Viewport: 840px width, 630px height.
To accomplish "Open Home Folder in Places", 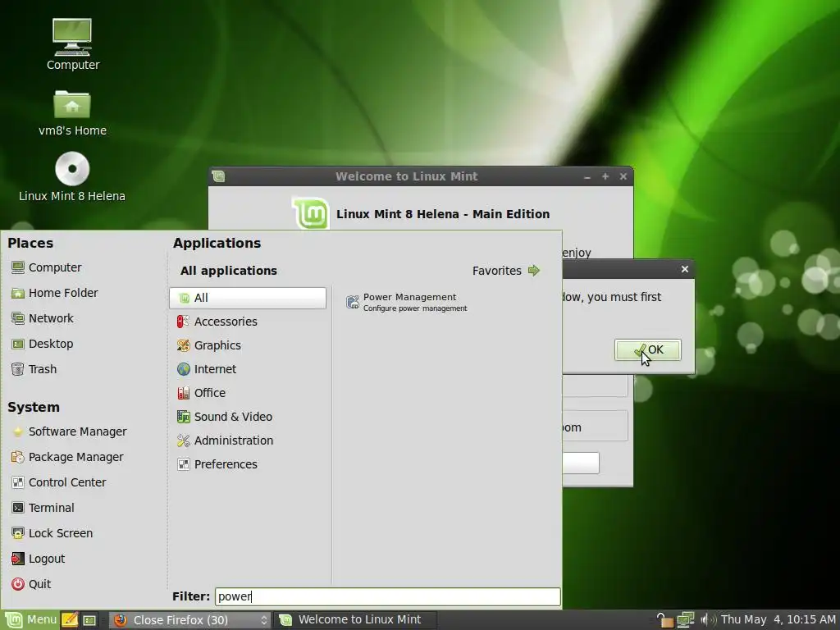I will (x=55, y=293).
